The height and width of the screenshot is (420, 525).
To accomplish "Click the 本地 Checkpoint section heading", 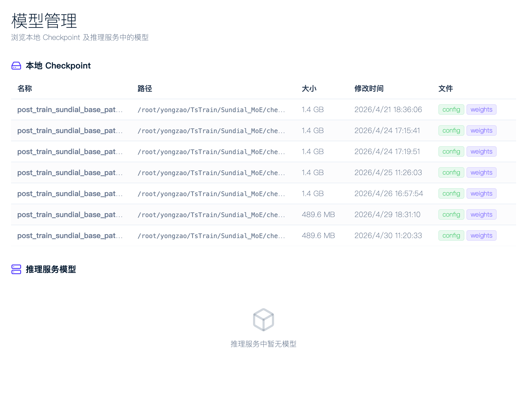I will point(58,66).
